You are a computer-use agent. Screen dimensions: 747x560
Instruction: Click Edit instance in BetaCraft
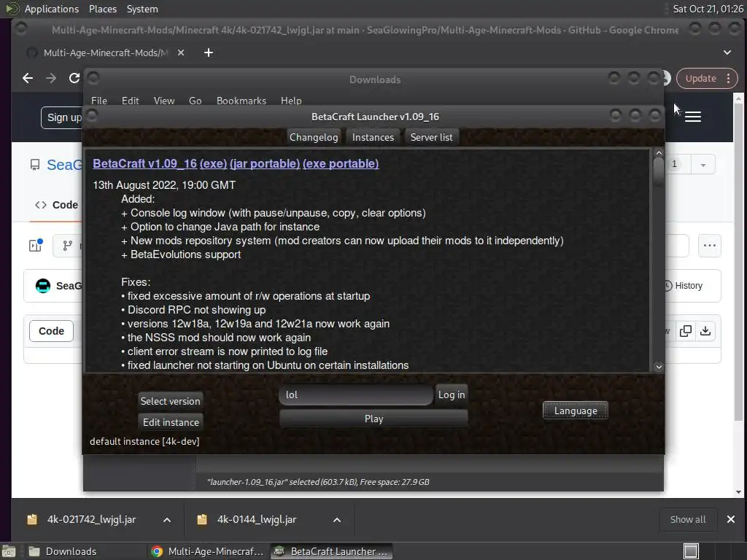click(171, 422)
